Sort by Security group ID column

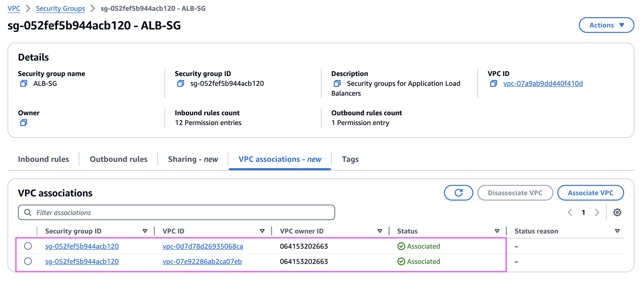pyautogui.click(x=145, y=231)
